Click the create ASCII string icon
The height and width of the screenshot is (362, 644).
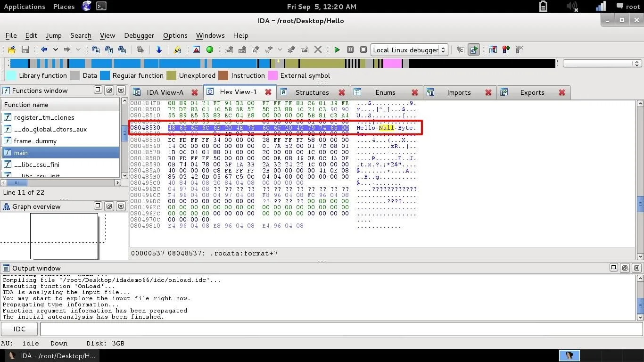coord(256,49)
